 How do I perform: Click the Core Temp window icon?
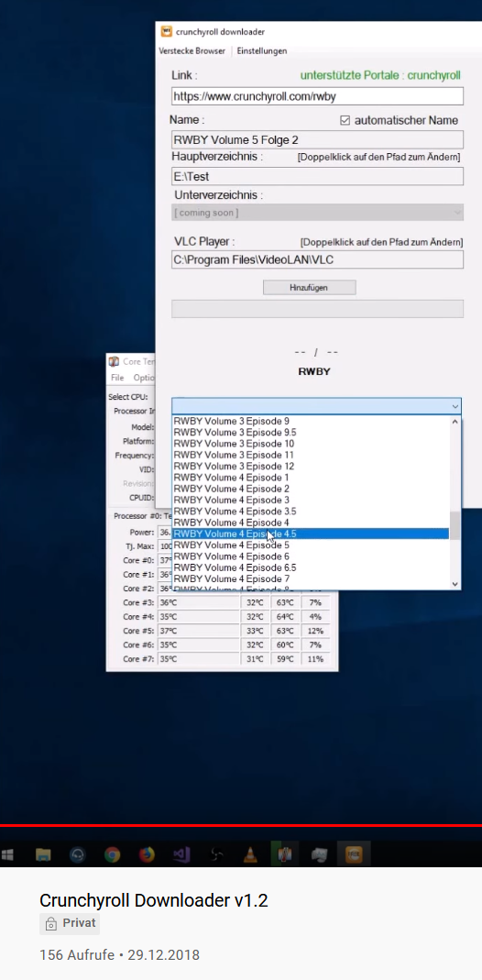(114, 361)
